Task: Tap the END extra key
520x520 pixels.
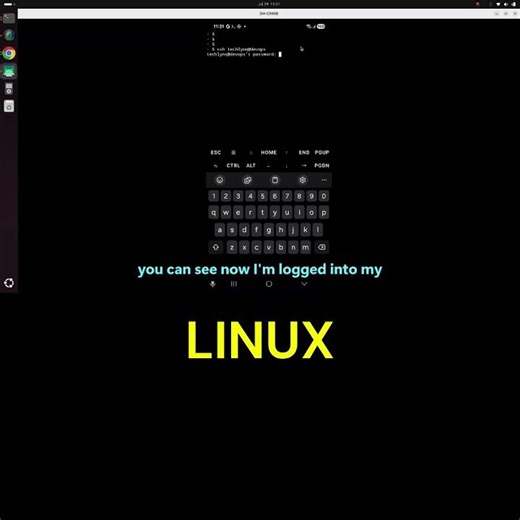Action: [304, 152]
